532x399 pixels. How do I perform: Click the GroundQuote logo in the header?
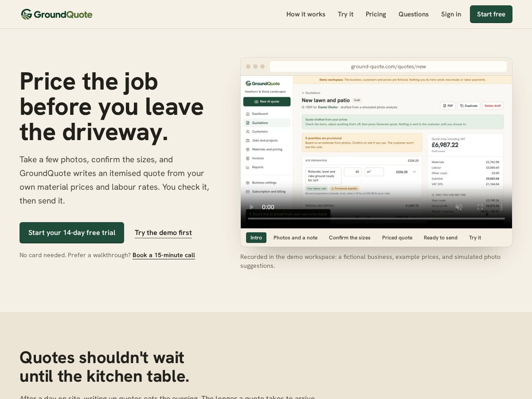pos(57,14)
